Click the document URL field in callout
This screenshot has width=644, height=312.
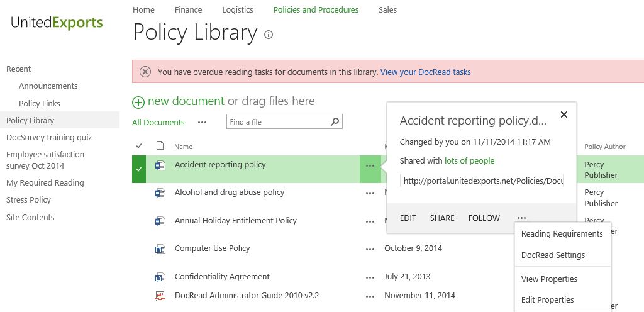481,181
